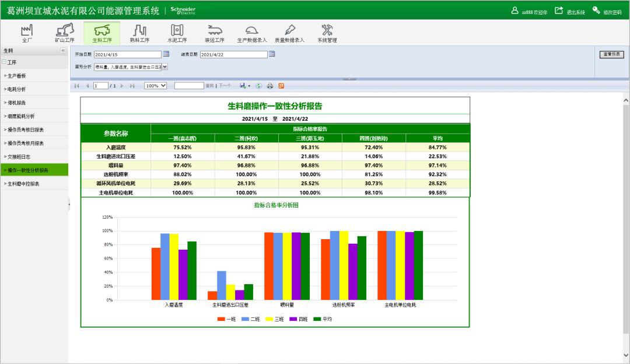Collapse the 工序 tree section
The image size is (630, 364).
[x=4, y=62]
